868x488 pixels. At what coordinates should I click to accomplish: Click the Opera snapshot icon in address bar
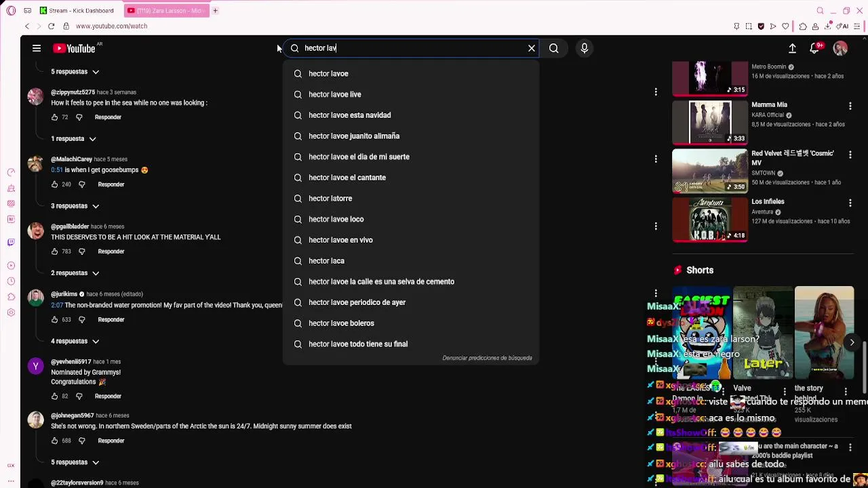[x=749, y=26]
